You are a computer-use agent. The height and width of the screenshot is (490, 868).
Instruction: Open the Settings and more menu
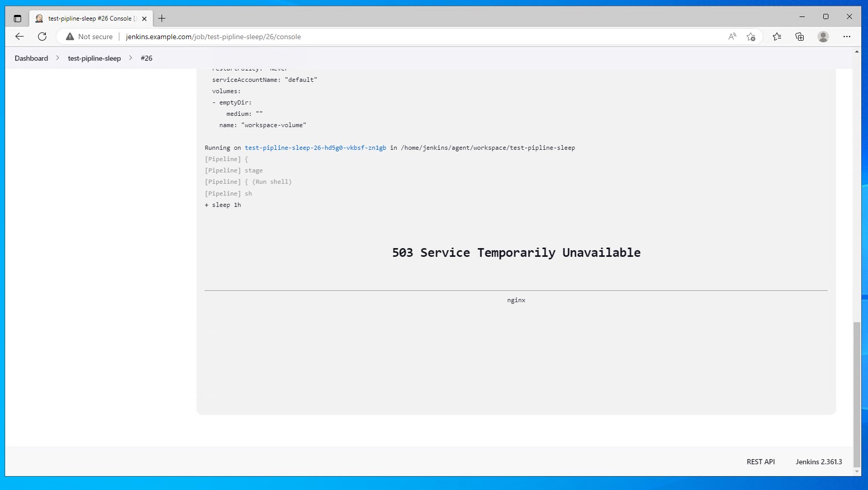[x=848, y=37]
